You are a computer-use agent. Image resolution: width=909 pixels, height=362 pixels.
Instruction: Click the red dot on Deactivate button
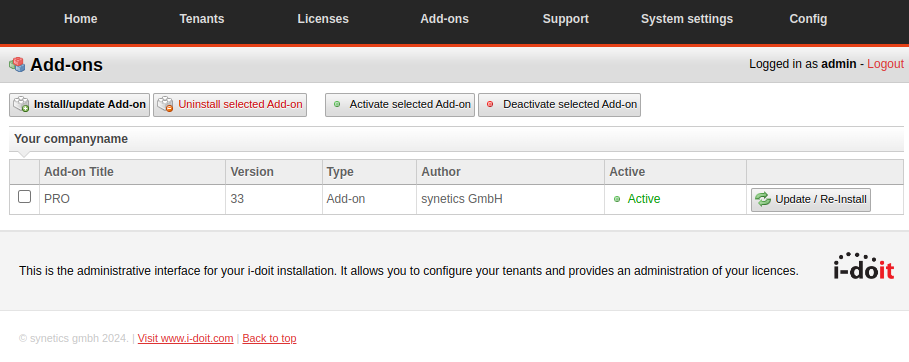click(x=490, y=104)
